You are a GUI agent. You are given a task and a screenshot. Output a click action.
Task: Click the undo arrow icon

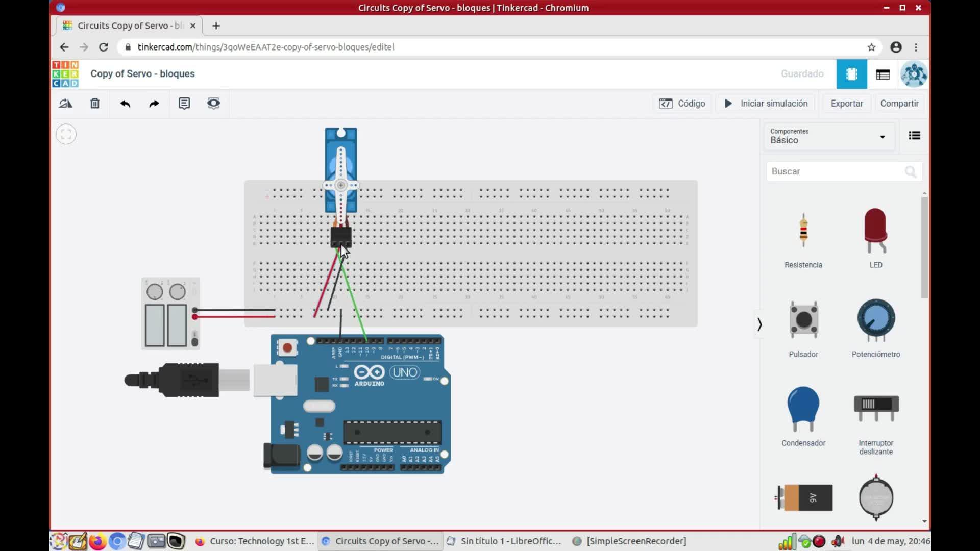coord(125,104)
